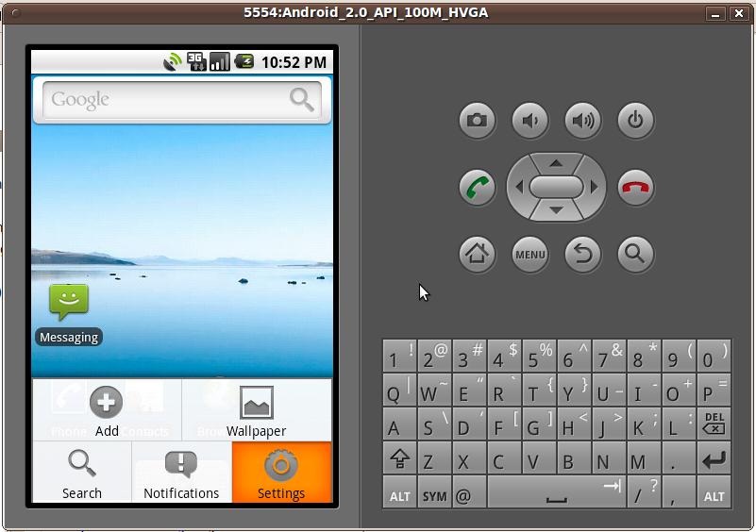Click the G ] key

point(539,424)
